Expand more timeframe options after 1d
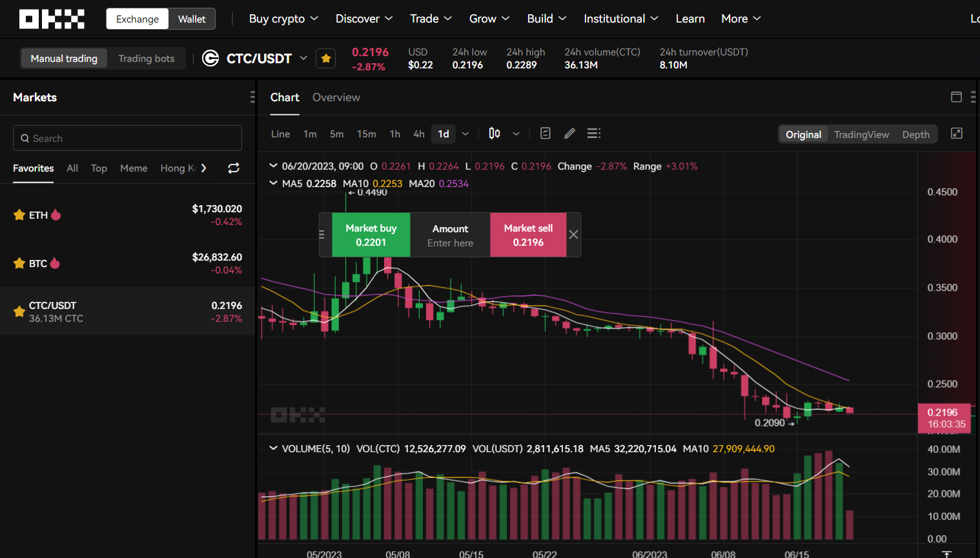 coord(465,134)
